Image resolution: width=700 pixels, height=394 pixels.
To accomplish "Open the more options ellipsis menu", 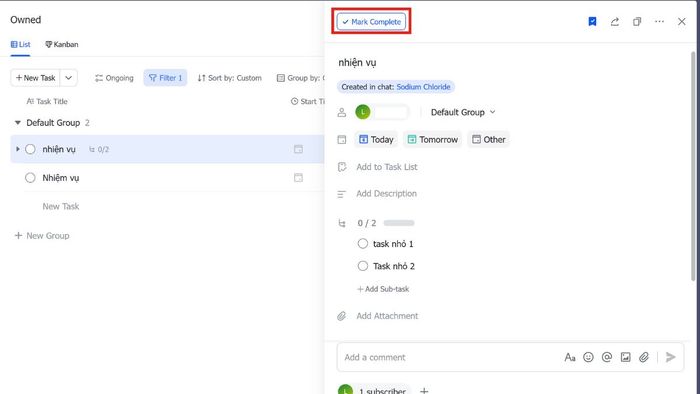I will coord(659,21).
